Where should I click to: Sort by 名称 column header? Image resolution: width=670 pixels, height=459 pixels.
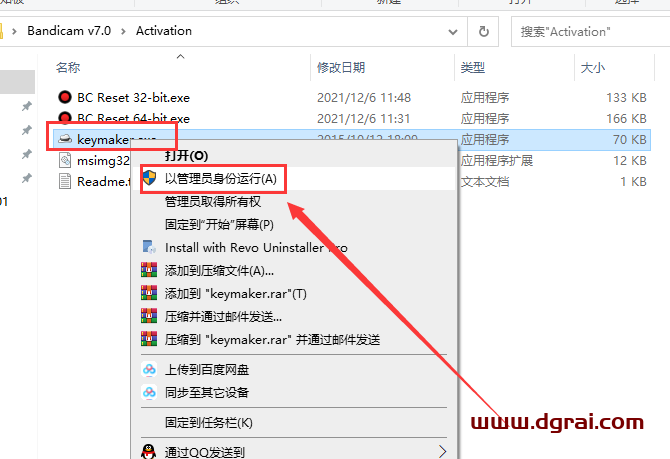(x=68, y=68)
